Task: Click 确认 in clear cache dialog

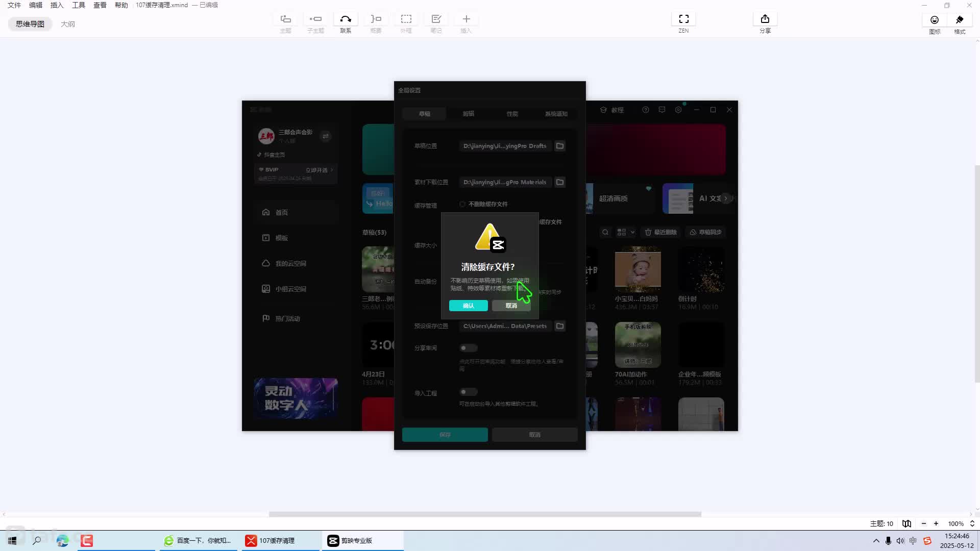Action: (x=468, y=306)
